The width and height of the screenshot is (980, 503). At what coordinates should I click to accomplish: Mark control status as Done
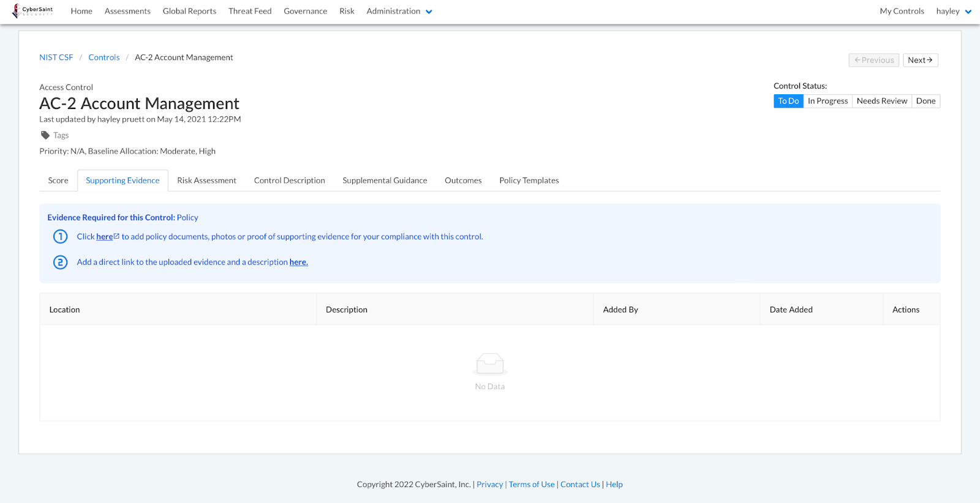pyautogui.click(x=925, y=101)
